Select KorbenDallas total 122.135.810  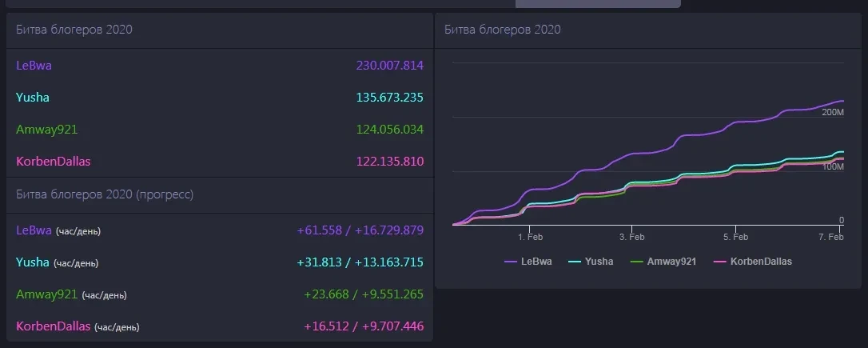coord(389,162)
